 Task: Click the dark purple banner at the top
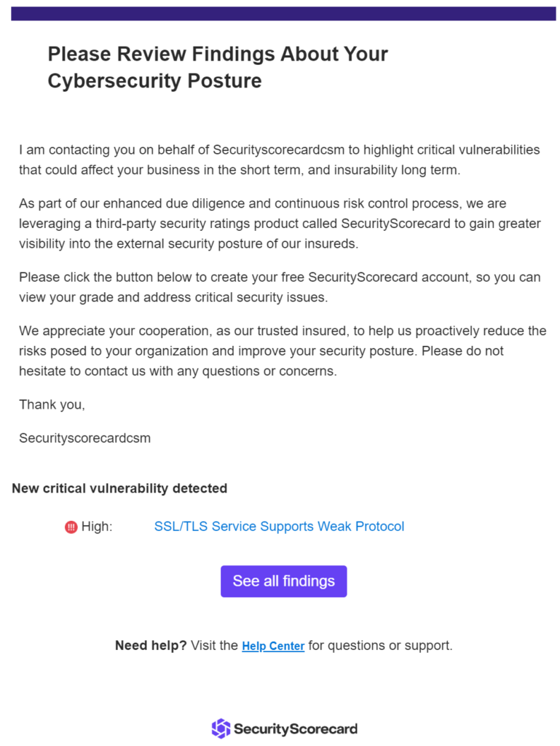283,14
